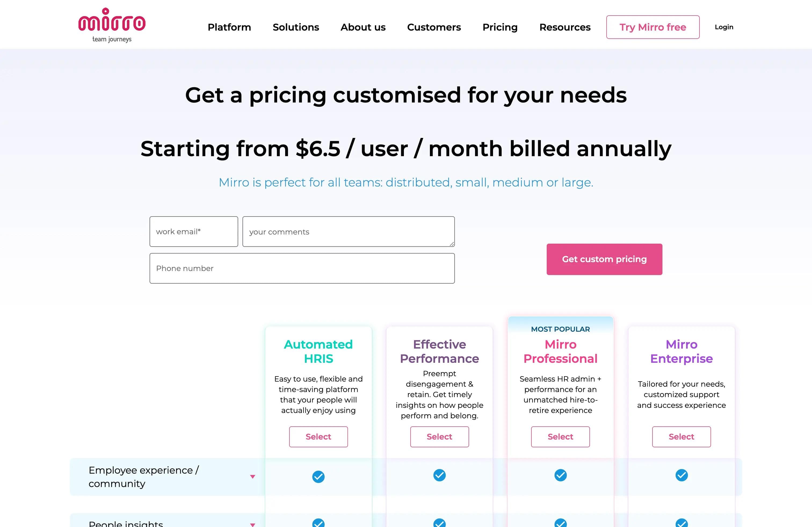Open the Platform menu
The image size is (812, 527).
coord(229,27)
